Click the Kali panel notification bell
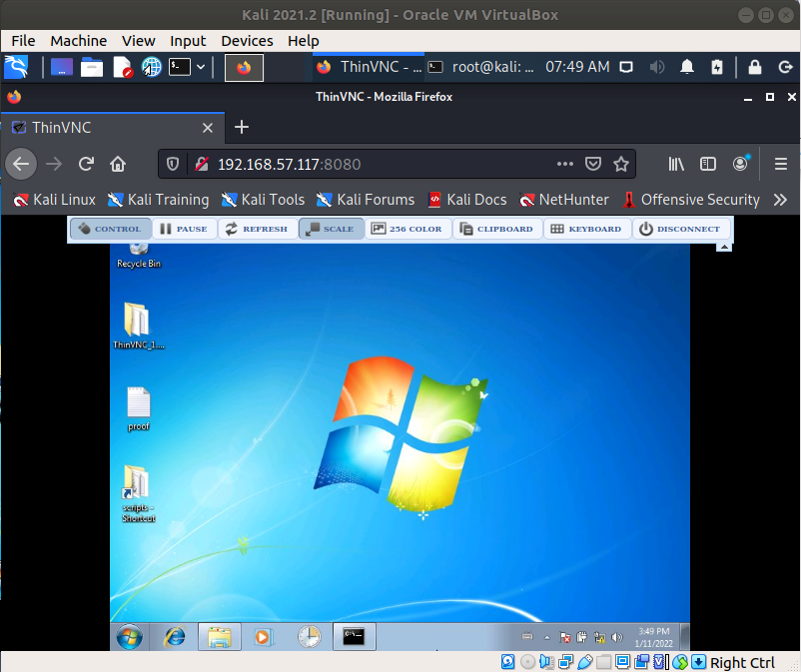 (x=687, y=67)
